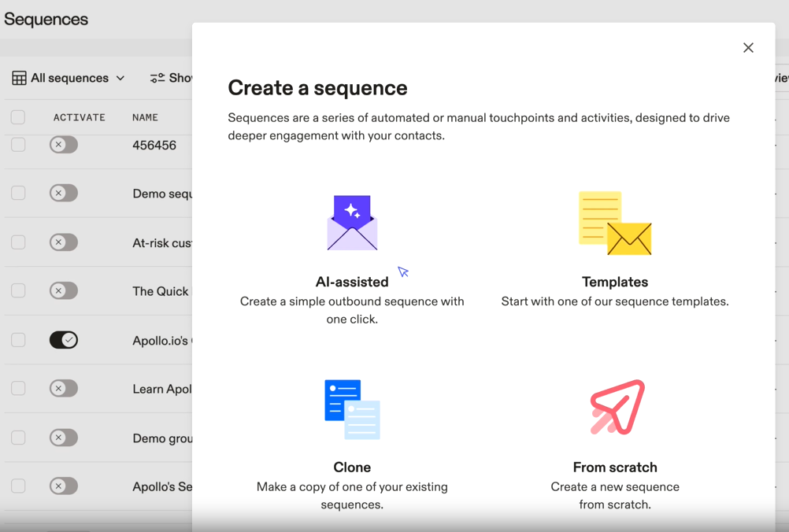Click the Create a sequence dialog title
Image resolution: width=789 pixels, height=532 pixels.
click(317, 88)
